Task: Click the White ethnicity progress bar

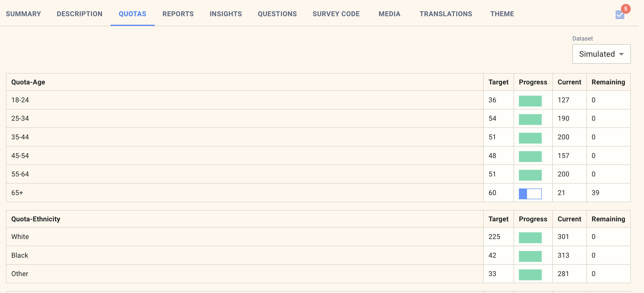Action: [x=530, y=238]
